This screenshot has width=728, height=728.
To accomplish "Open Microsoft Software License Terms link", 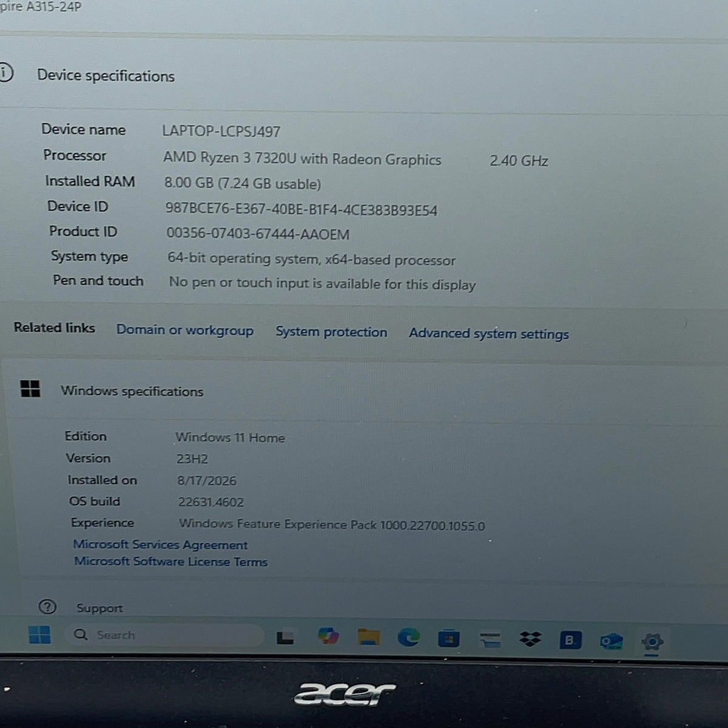I will [170, 561].
